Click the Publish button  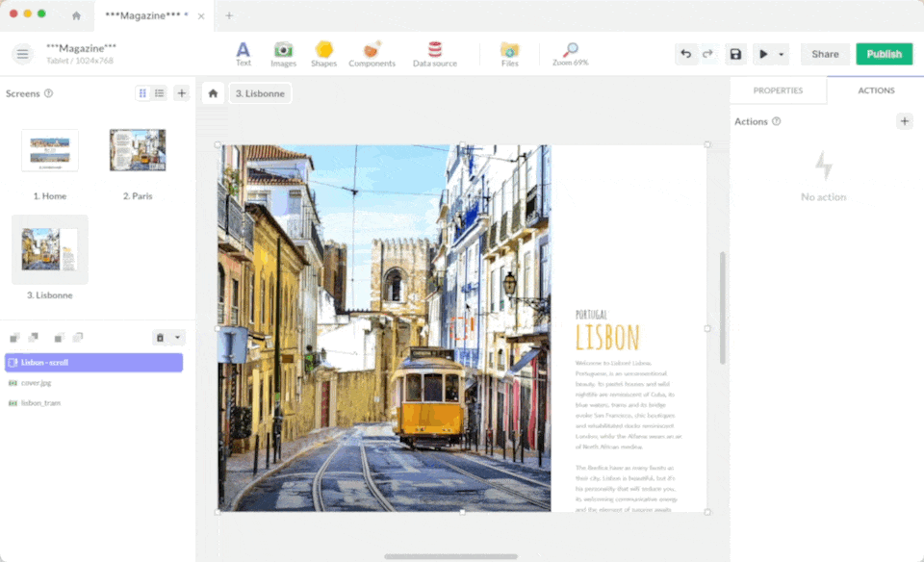tap(884, 54)
